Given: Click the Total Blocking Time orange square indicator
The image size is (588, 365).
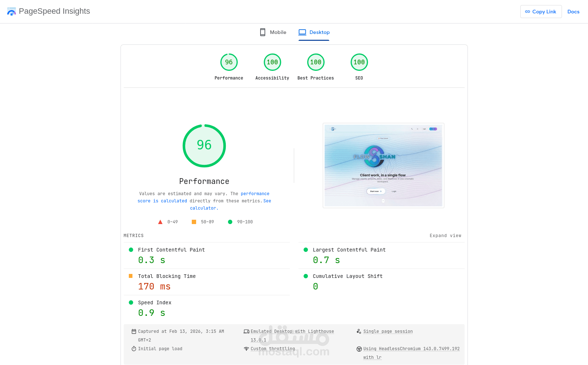Looking at the screenshot, I should [x=131, y=276].
